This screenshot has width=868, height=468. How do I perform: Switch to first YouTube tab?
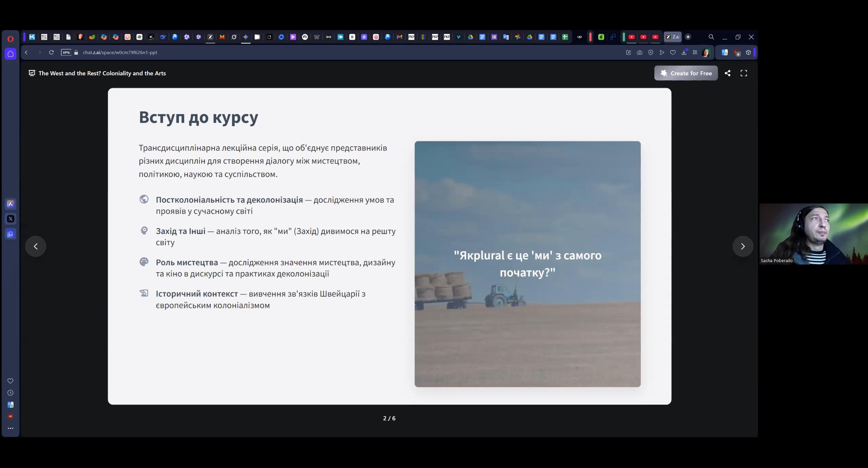632,37
